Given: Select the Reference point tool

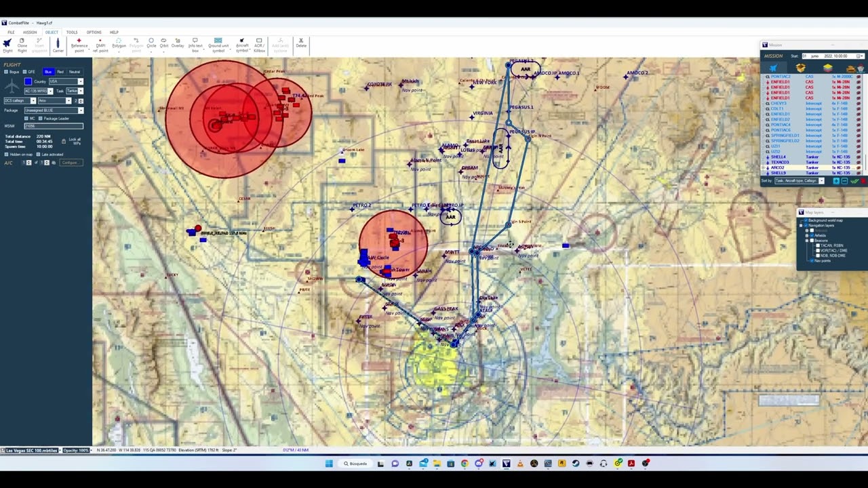Looking at the screenshot, I should [79, 45].
